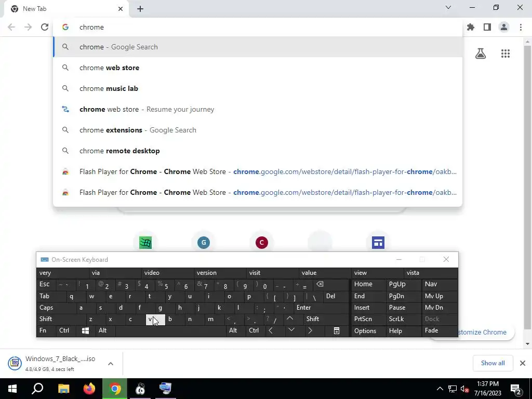The height and width of the screenshot is (399, 532).
Task: Choose the 'chrome music lab' suggestion
Action: coord(258,88)
